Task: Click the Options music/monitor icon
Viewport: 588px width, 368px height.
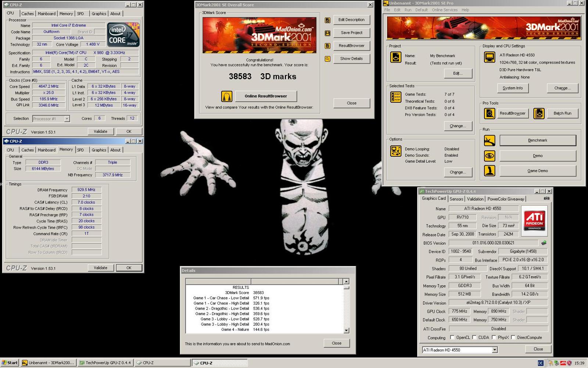Action: click(x=396, y=151)
